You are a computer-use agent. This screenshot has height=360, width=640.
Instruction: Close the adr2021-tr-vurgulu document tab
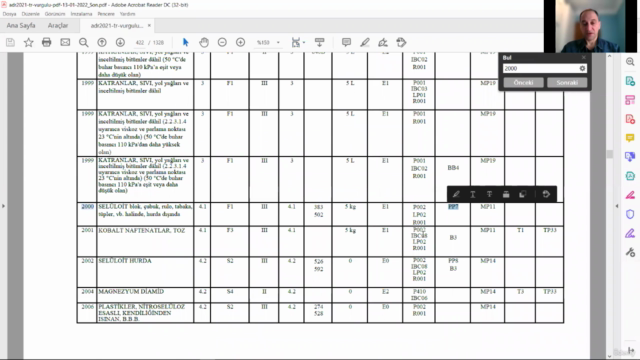point(149,25)
